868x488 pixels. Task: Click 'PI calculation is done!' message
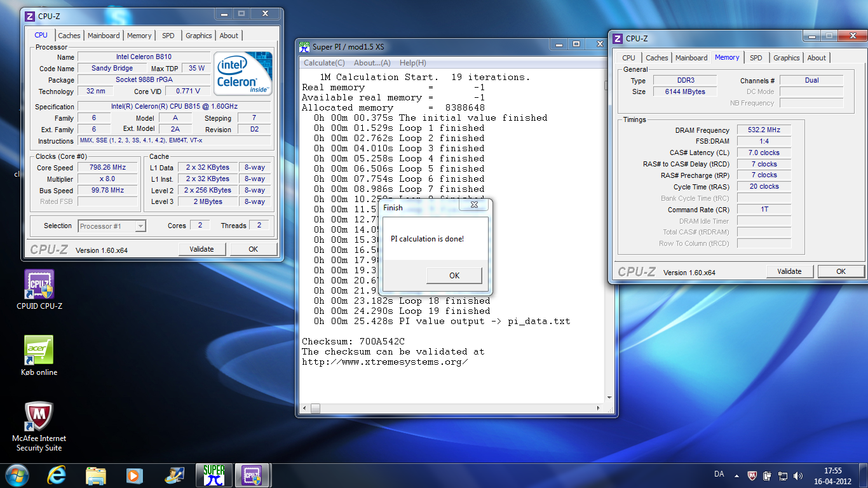tap(427, 239)
